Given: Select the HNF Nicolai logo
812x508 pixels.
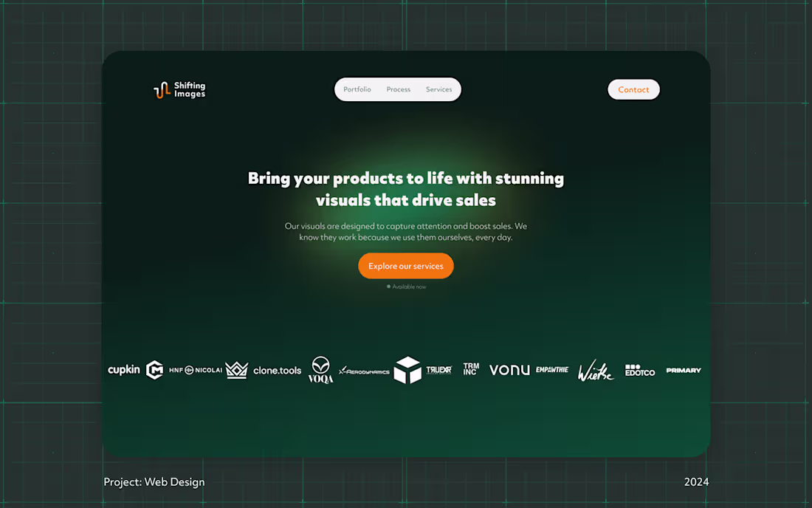Looking at the screenshot, I should 196,369.
